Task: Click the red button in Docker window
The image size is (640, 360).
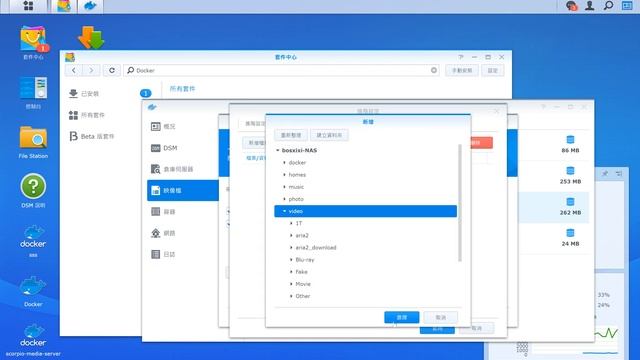Action: [482, 142]
